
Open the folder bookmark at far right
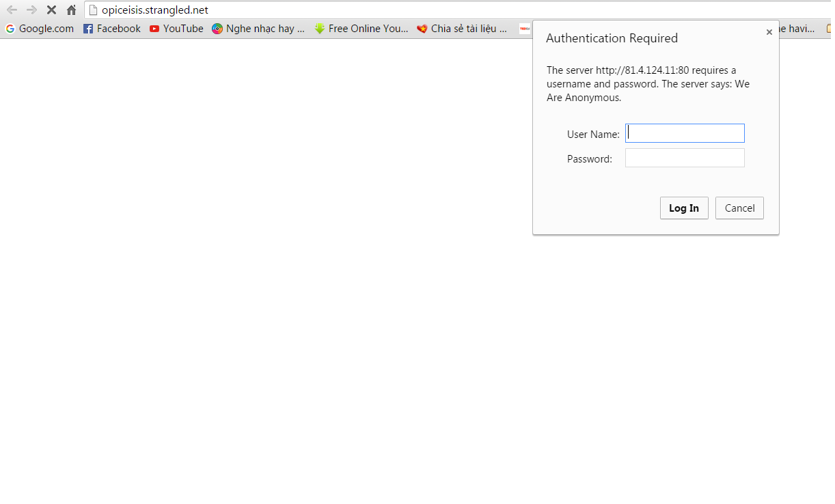tap(829, 29)
